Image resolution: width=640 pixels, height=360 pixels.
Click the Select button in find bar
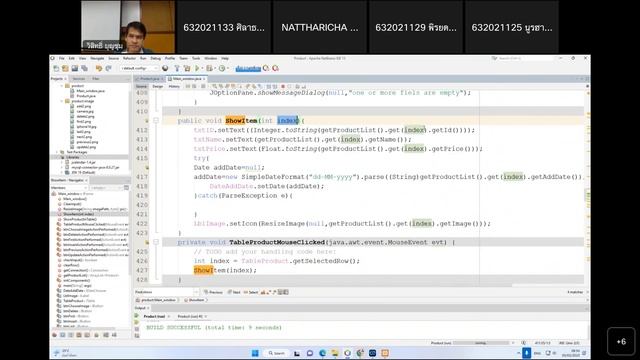click(x=251, y=292)
